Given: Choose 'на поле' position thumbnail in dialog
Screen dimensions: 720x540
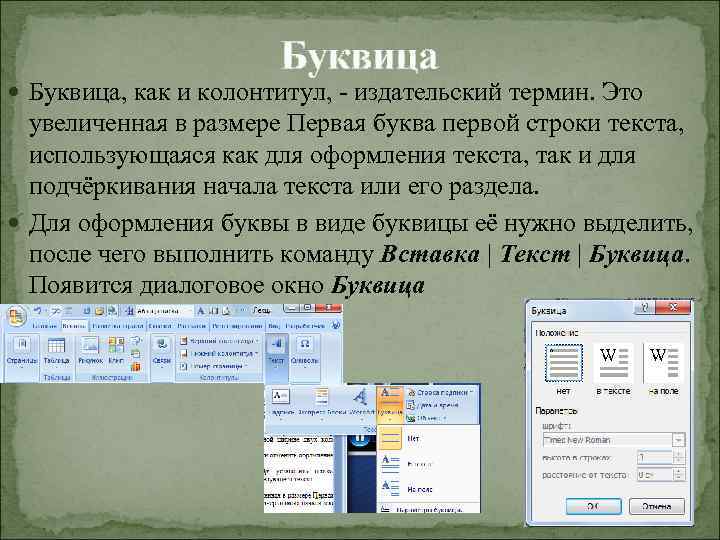Looking at the screenshot, I should [x=663, y=364].
